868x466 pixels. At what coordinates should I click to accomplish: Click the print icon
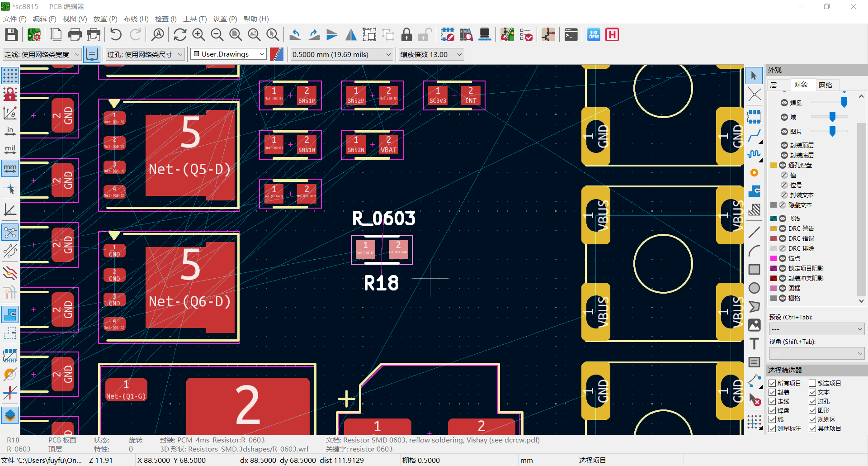pyautogui.click(x=75, y=35)
